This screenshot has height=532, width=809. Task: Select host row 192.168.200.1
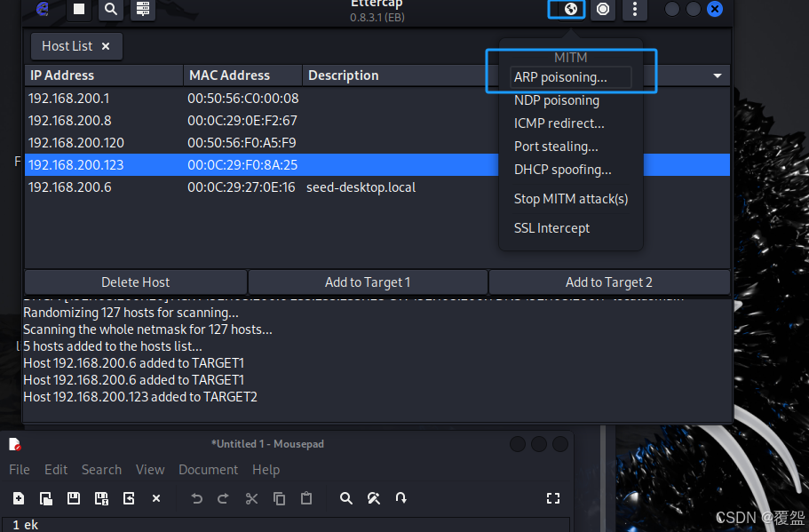click(377, 99)
